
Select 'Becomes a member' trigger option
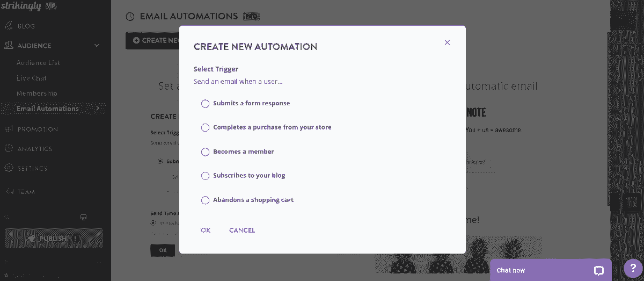click(205, 152)
